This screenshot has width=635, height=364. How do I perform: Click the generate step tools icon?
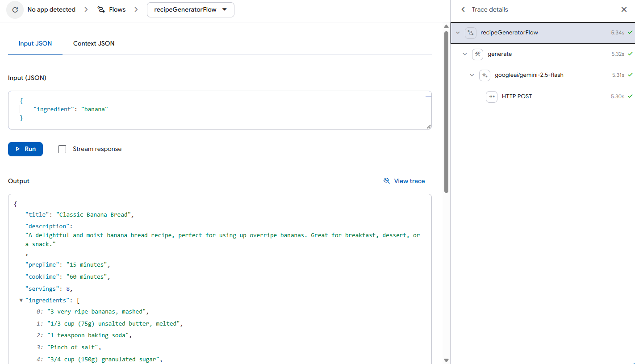coord(478,54)
